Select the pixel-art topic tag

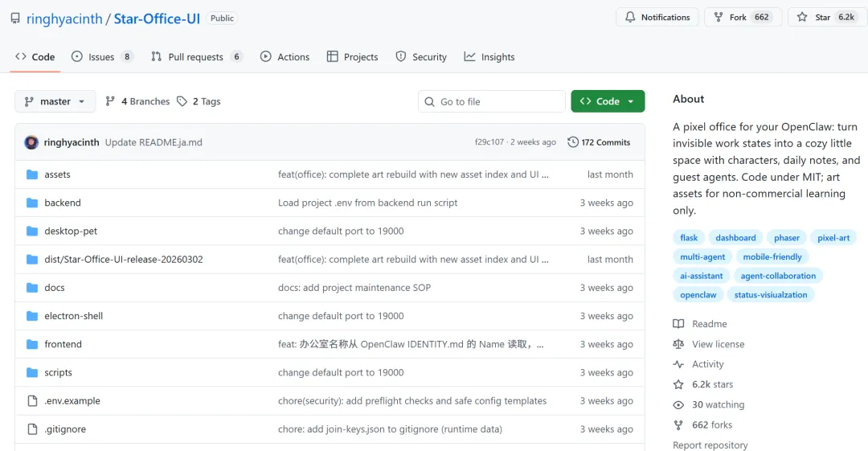[x=833, y=238]
